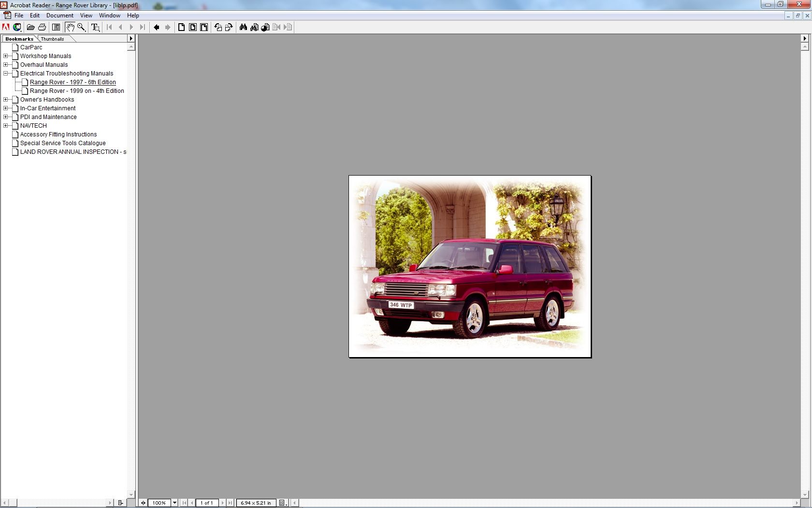Switch to the Thumbnails tab
This screenshot has width=812, height=508.
pyautogui.click(x=52, y=39)
